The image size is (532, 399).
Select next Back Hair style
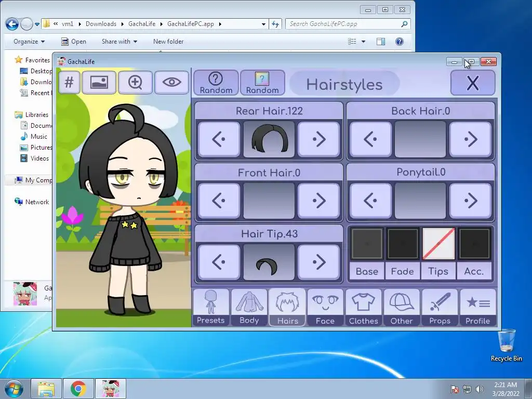pyautogui.click(x=470, y=139)
